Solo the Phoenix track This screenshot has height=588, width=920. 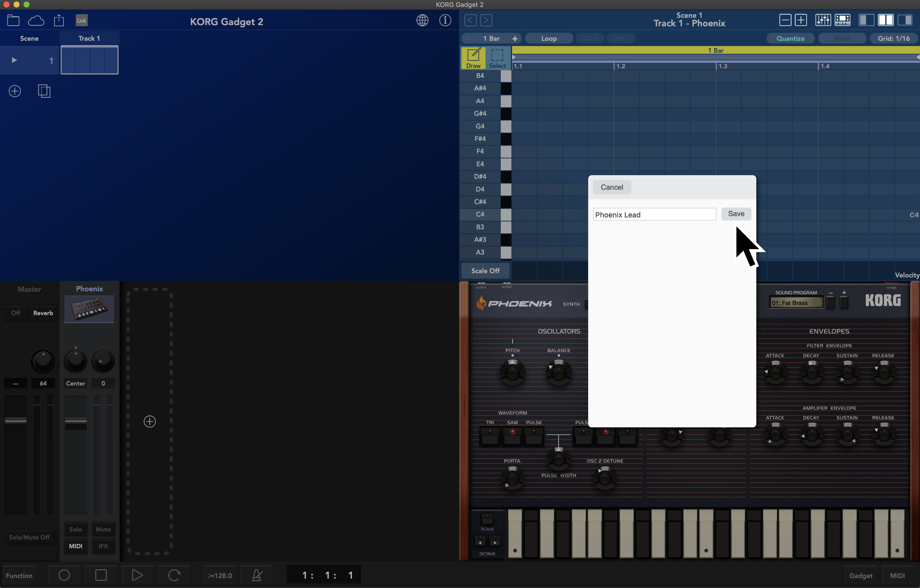(75, 529)
